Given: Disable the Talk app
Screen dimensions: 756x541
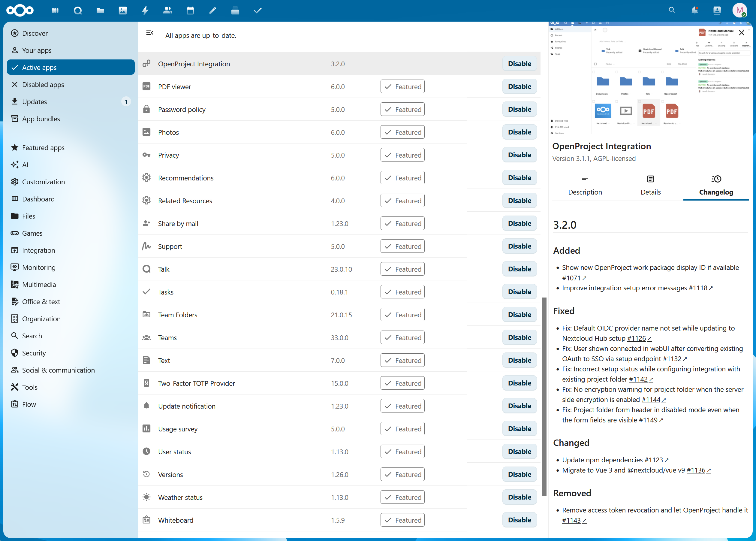Looking at the screenshot, I should 520,269.
